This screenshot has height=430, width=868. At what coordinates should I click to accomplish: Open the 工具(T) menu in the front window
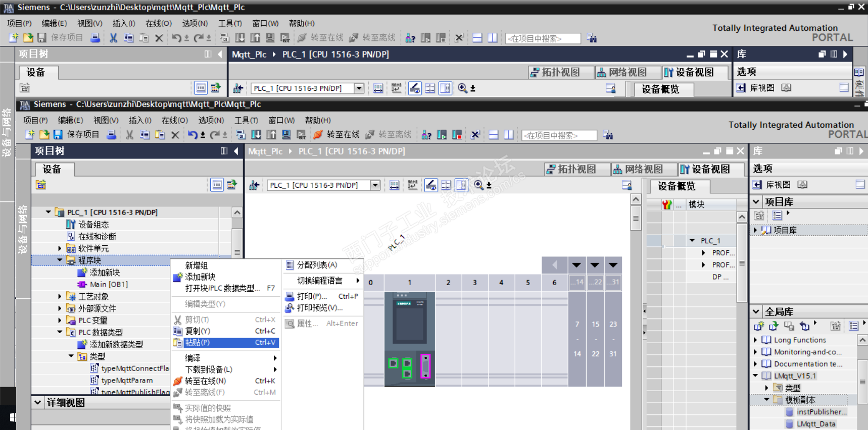[x=246, y=120]
